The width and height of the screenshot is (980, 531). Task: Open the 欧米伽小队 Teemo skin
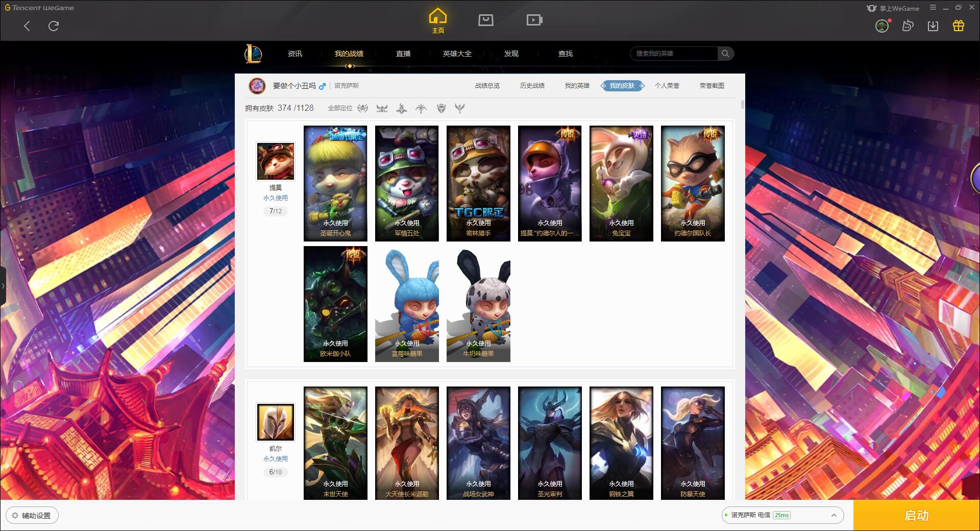click(x=335, y=304)
